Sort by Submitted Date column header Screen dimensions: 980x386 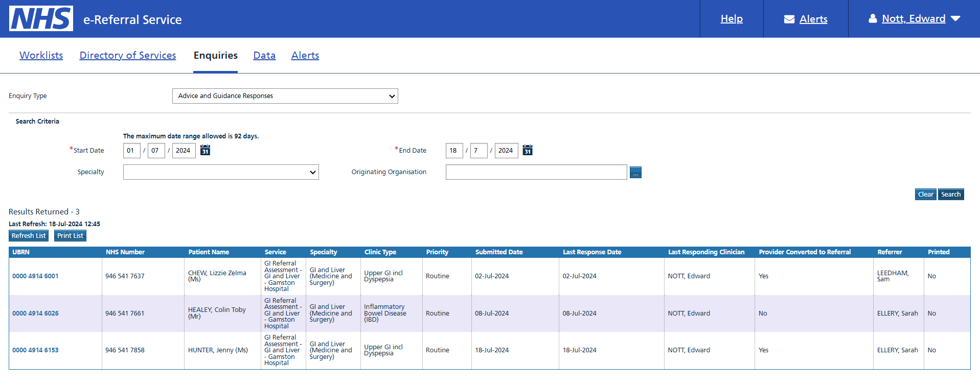click(499, 252)
